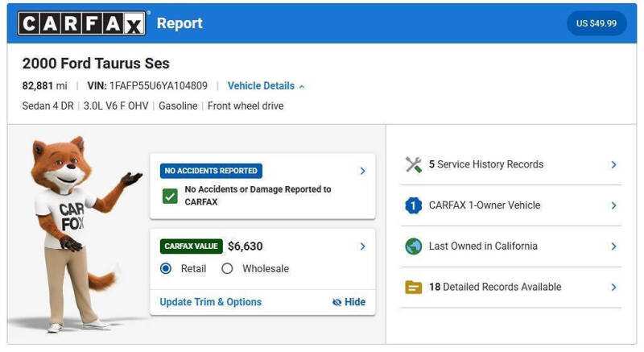Open Last Owned in California row
Image resolution: width=644 pixels, height=352 pixels.
click(x=511, y=246)
